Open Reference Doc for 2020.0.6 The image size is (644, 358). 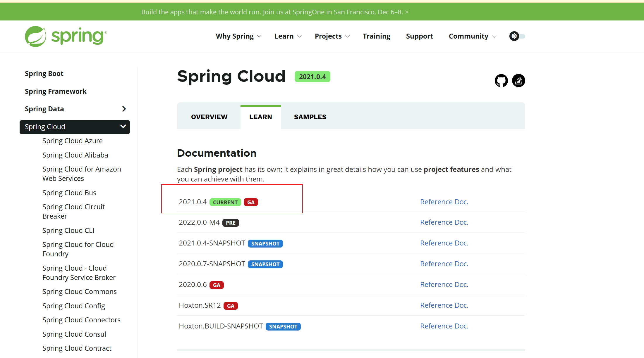click(x=444, y=285)
